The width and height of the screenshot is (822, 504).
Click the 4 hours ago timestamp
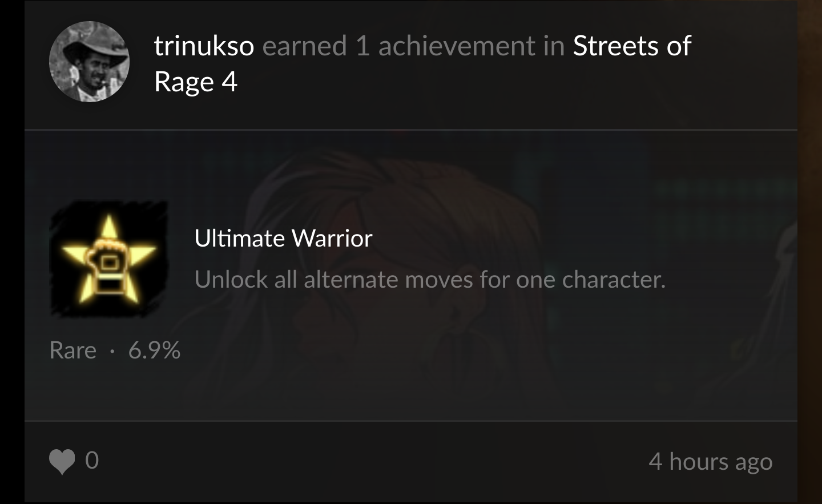tap(710, 461)
